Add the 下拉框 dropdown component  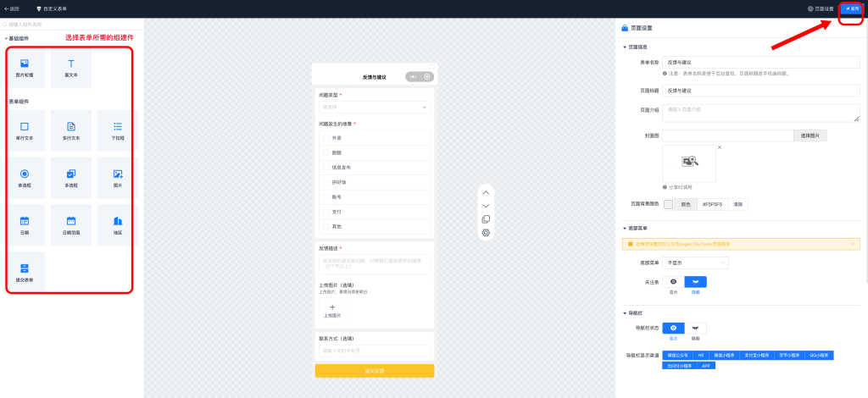[118, 130]
